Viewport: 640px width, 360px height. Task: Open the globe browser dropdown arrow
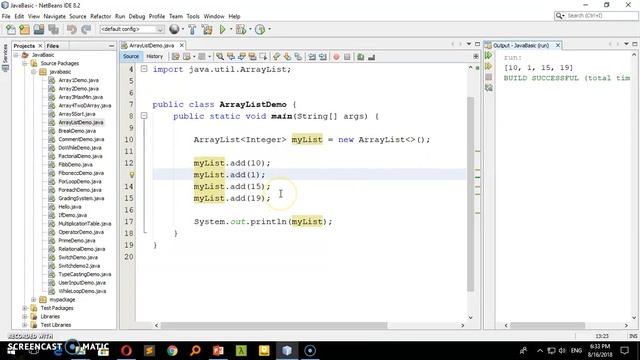[182, 29]
